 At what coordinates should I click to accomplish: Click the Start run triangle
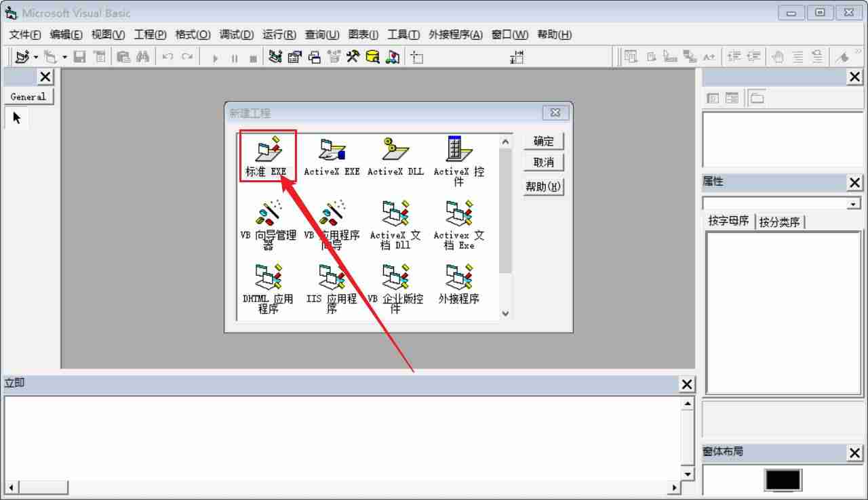point(215,58)
